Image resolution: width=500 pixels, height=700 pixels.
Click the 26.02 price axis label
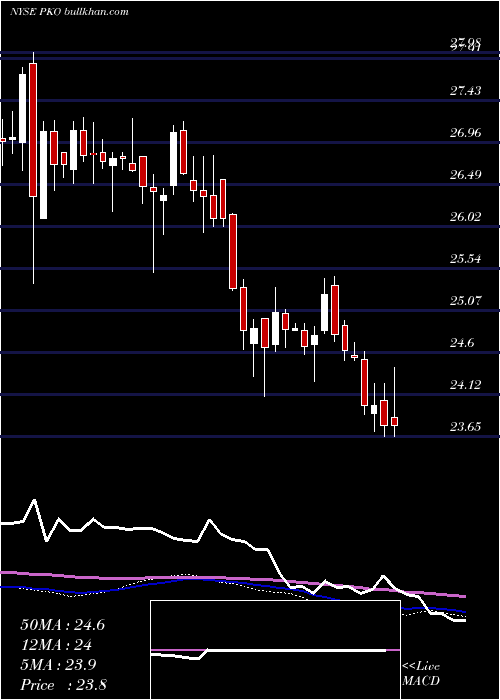466,217
